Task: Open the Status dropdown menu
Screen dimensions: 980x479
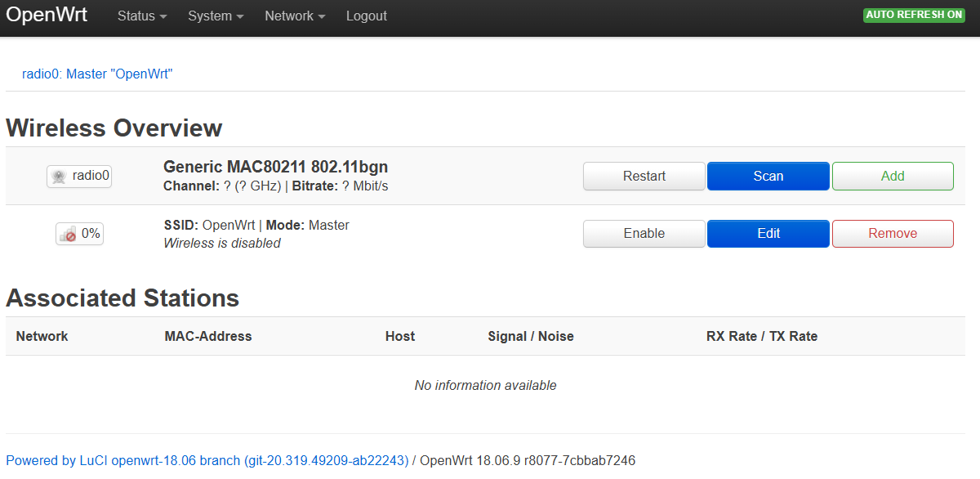Action: click(142, 16)
